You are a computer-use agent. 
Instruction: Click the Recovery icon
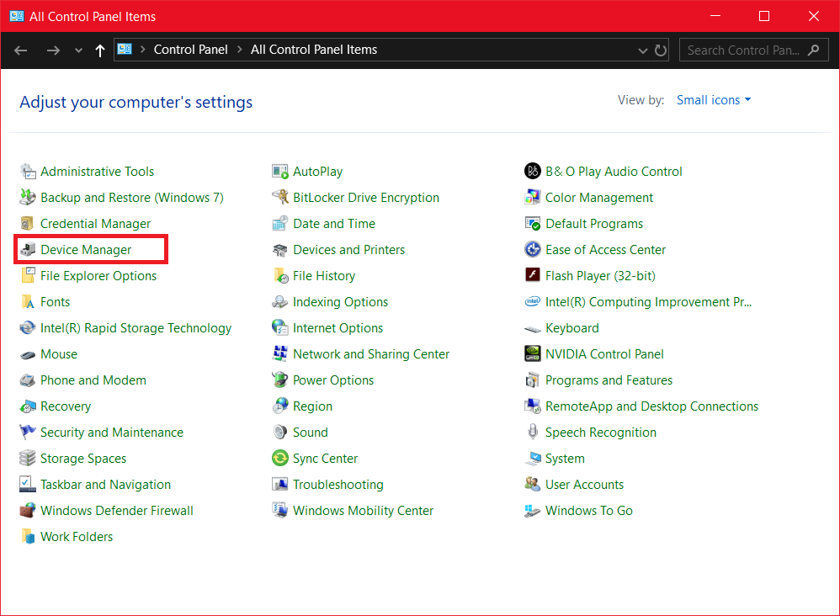coord(28,406)
